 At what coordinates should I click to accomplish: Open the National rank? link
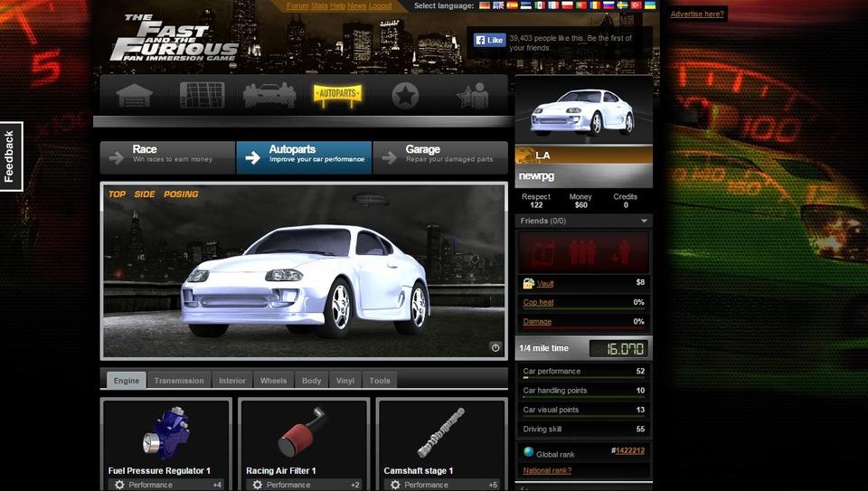pyautogui.click(x=547, y=470)
